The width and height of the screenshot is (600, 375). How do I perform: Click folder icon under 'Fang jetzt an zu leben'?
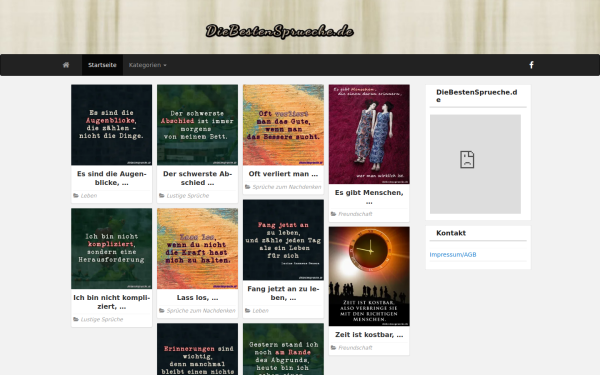point(248,311)
